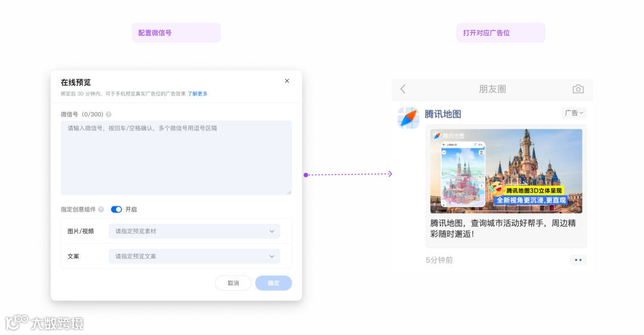Open the 请指定预览文案 dropdown
644x335 pixels.
[194, 256]
